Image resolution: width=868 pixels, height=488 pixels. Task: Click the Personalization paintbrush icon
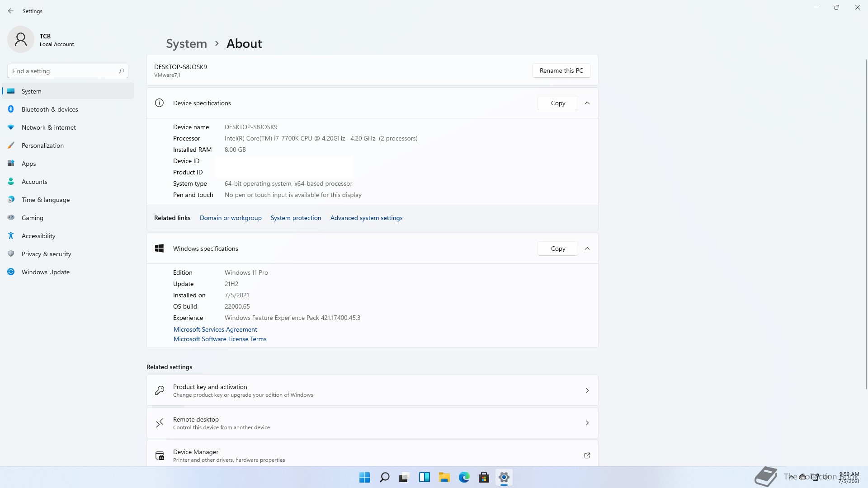pyautogui.click(x=11, y=145)
